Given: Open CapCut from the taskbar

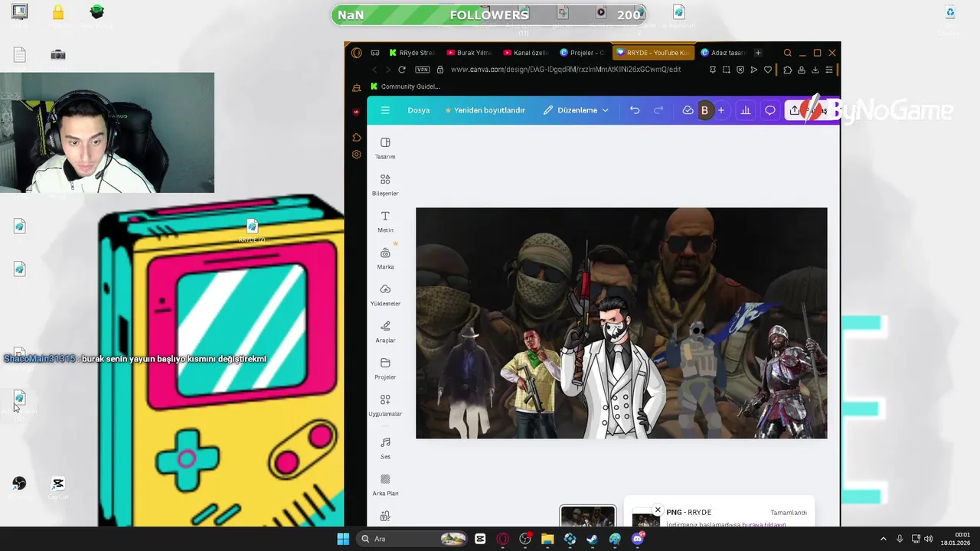Looking at the screenshot, I should 480,539.
